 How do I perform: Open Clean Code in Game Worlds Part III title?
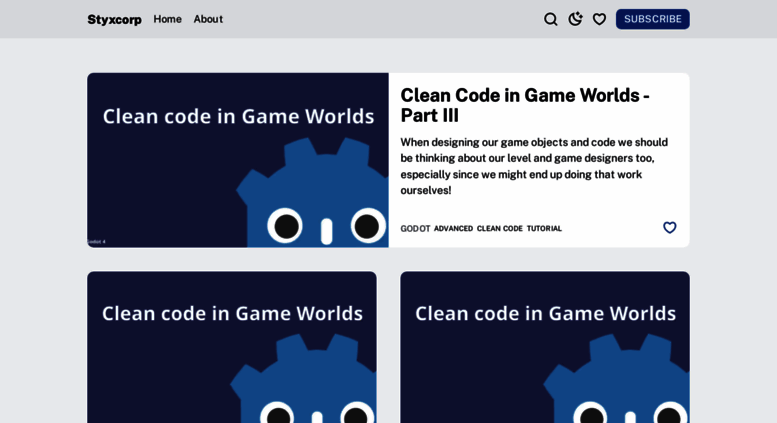(x=525, y=105)
